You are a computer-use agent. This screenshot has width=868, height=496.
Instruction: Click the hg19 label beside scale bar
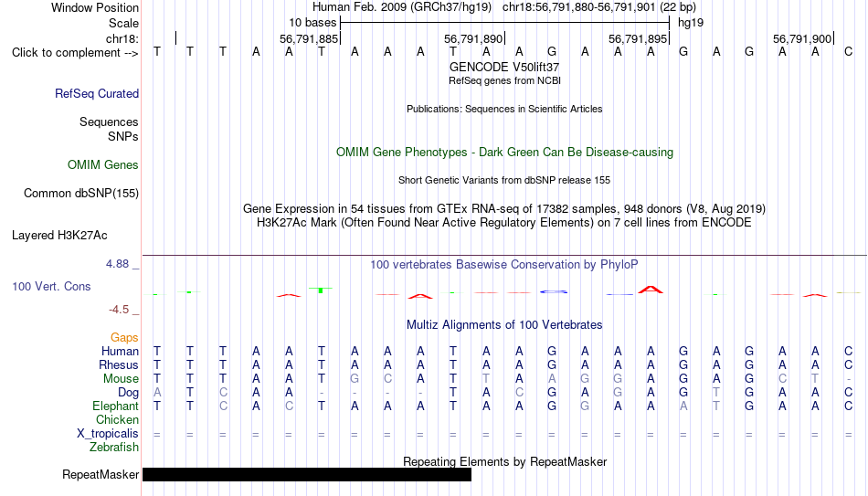pos(691,23)
